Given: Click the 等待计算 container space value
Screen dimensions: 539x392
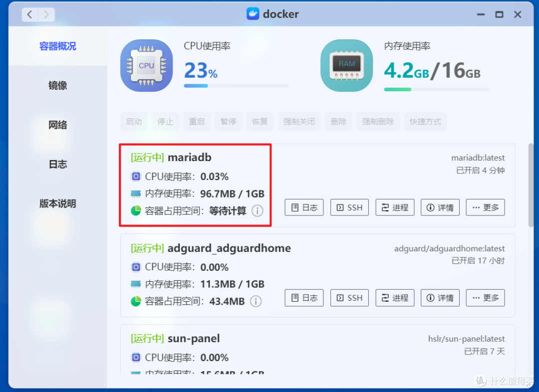Looking at the screenshot, I should [x=228, y=210].
